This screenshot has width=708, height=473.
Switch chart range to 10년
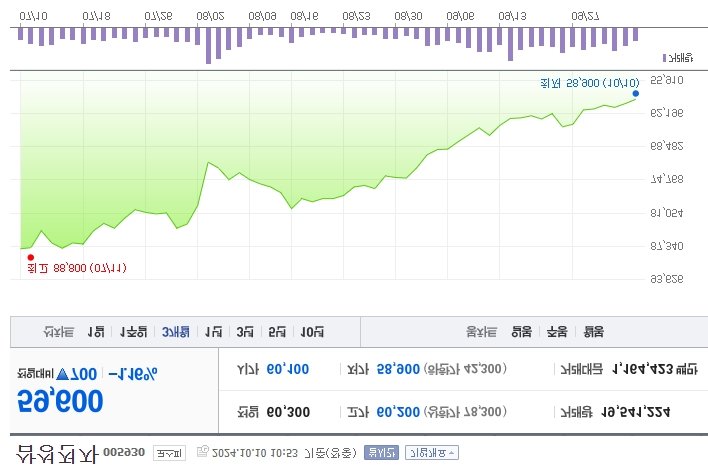pyautogui.click(x=313, y=331)
